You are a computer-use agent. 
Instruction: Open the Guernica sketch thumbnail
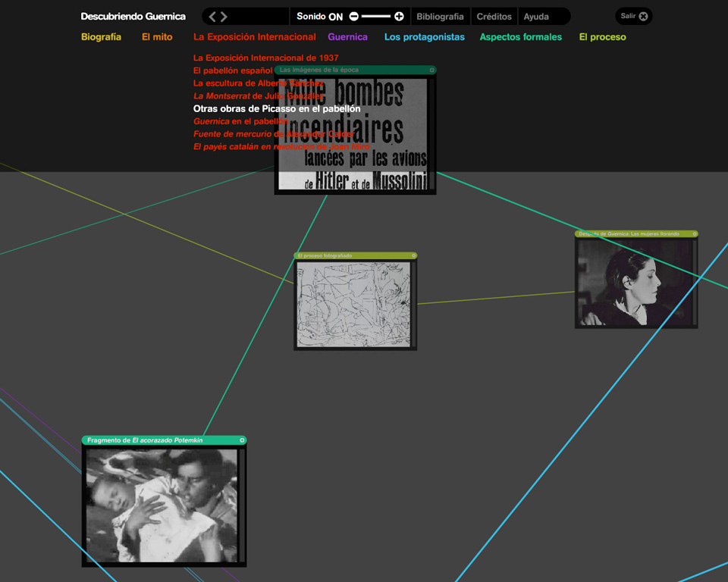click(353, 305)
